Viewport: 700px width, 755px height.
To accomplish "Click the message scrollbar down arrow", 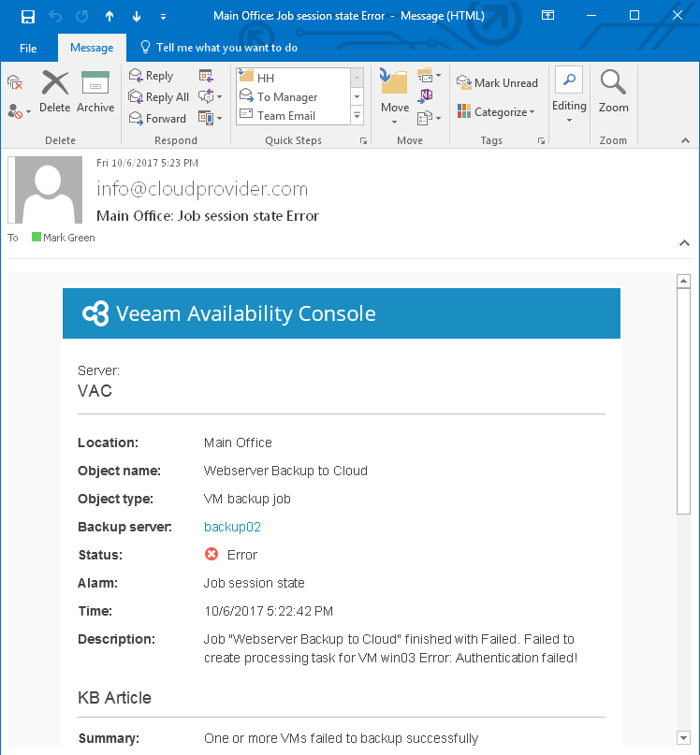I will (683, 737).
